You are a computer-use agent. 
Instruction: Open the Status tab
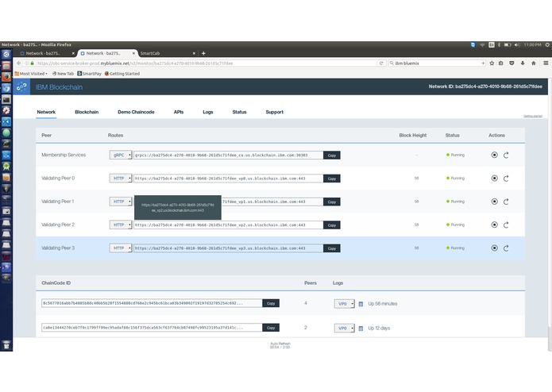pos(239,112)
